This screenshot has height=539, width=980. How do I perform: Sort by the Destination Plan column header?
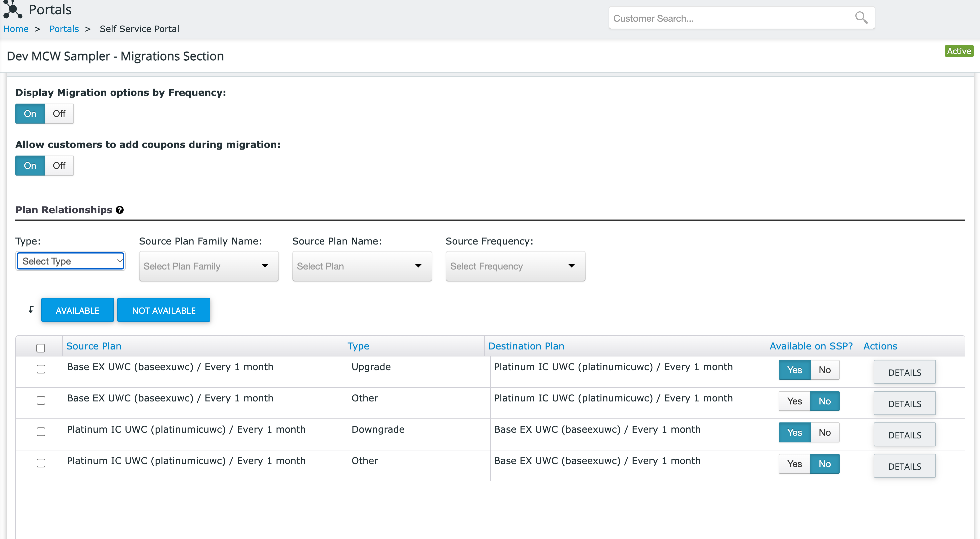(x=526, y=346)
